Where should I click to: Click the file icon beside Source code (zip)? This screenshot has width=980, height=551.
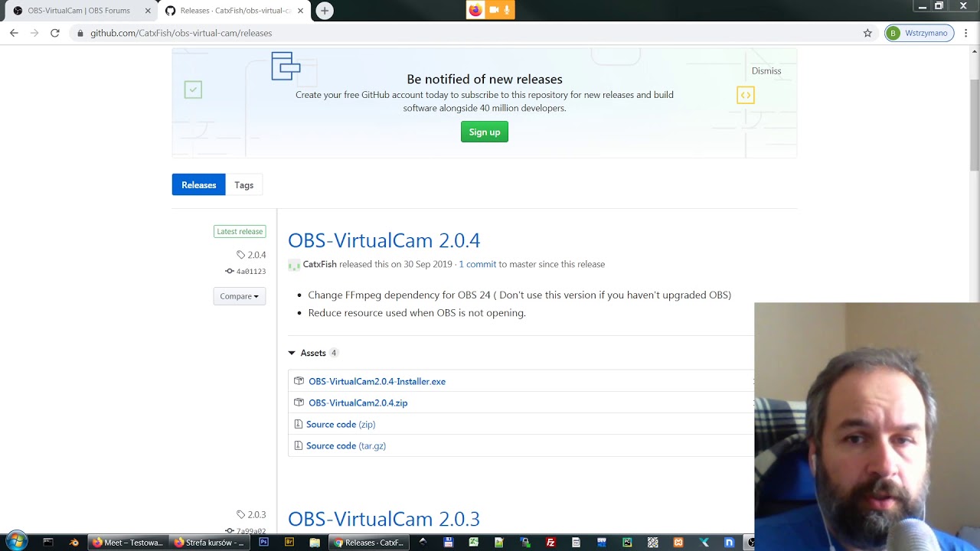pos(299,424)
